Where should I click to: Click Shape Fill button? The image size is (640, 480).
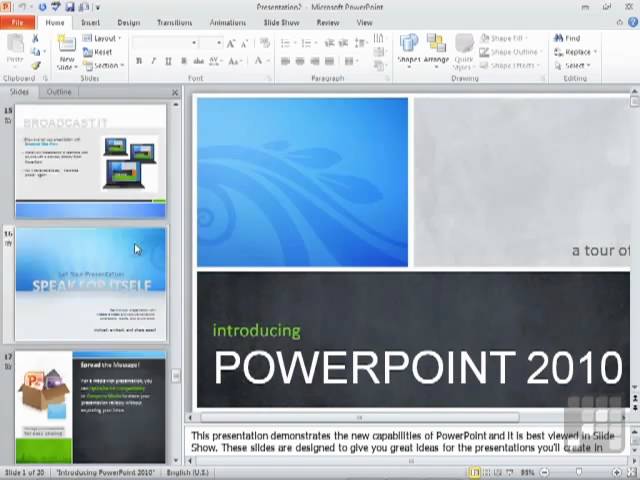click(x=503, y=38)
